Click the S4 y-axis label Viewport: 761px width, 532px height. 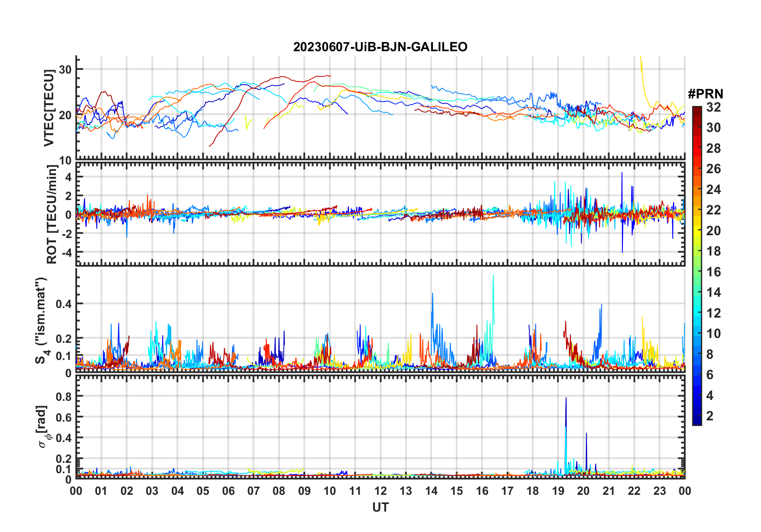click(41, 321)
